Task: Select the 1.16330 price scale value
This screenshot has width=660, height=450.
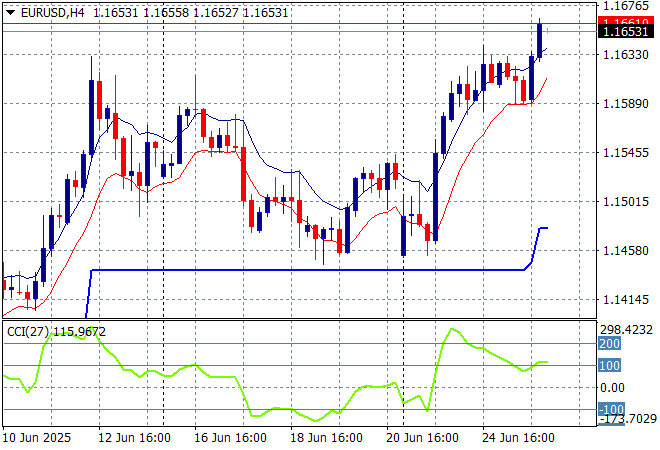Action: click(626, 54)
